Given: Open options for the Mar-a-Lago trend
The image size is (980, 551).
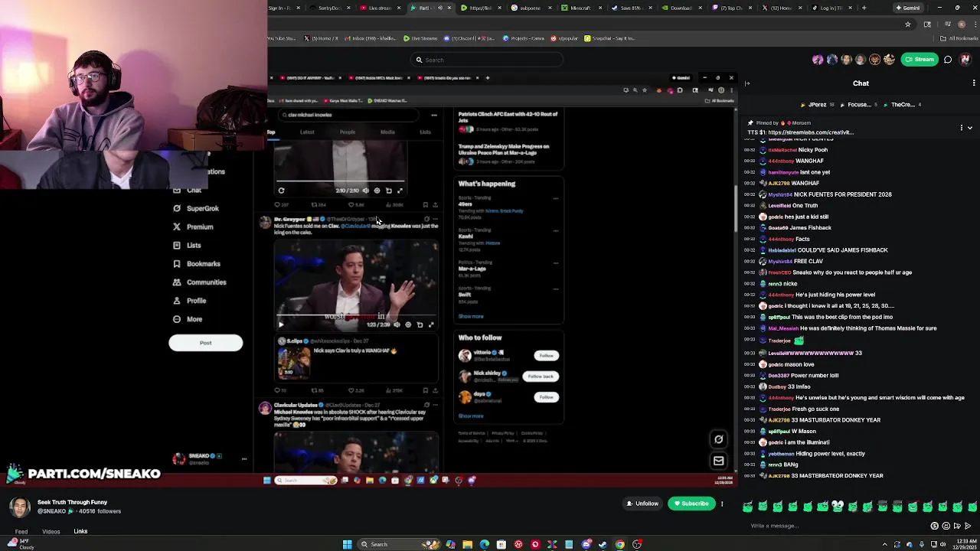Looking at the screenshot, I should click(556, 262).
